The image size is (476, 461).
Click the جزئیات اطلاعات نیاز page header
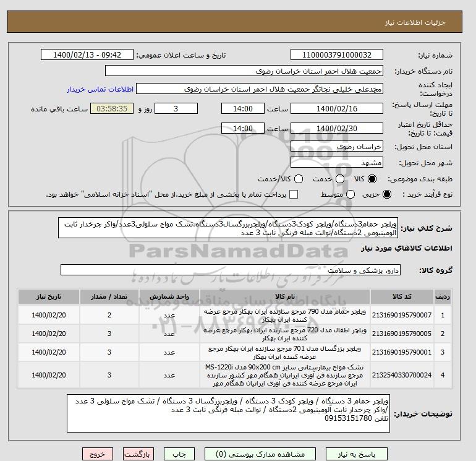[415, 22]
